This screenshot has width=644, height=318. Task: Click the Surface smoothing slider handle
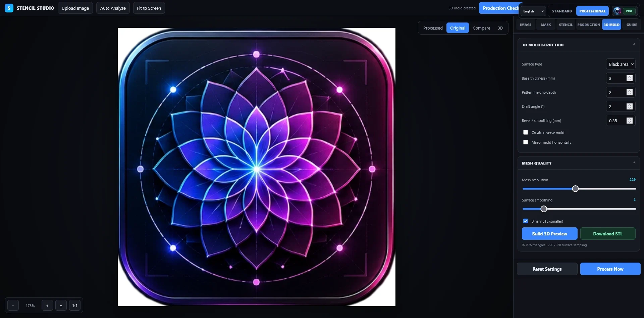click(544, 209)
